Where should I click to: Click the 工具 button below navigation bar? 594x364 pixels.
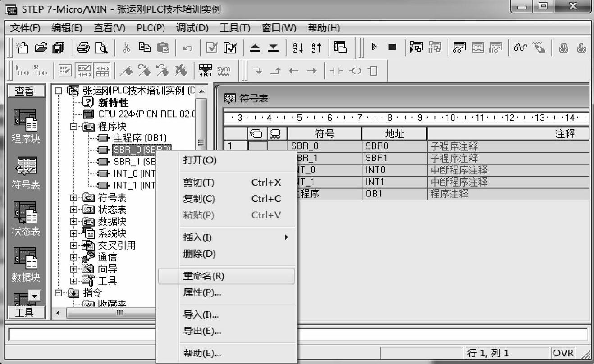[x=26, y=312]
